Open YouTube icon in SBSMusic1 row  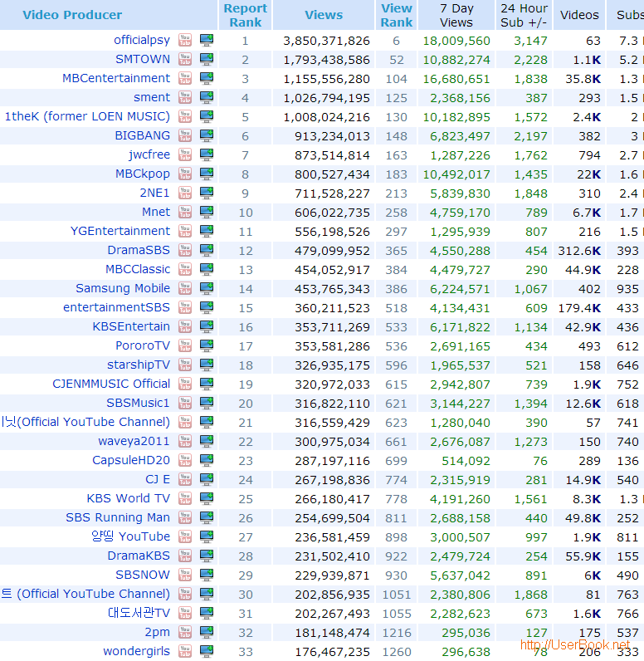[x=185, y=403]
